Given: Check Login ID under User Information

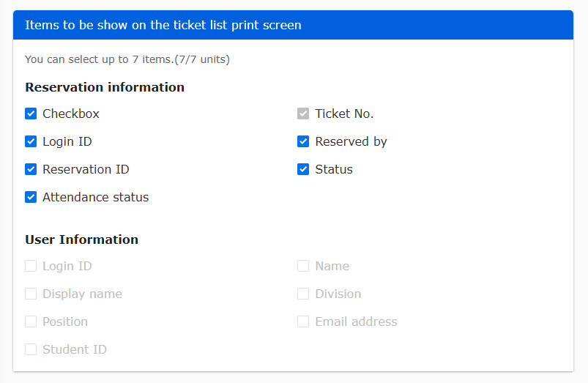Looking at the screenshot, I should pyautogui.click(x=31, y=266).
